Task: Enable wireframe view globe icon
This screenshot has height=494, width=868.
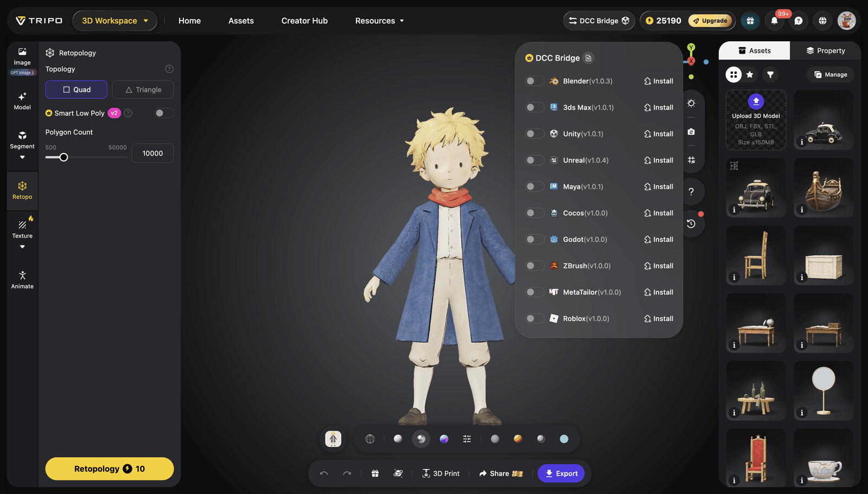Action: pos(370,439)
